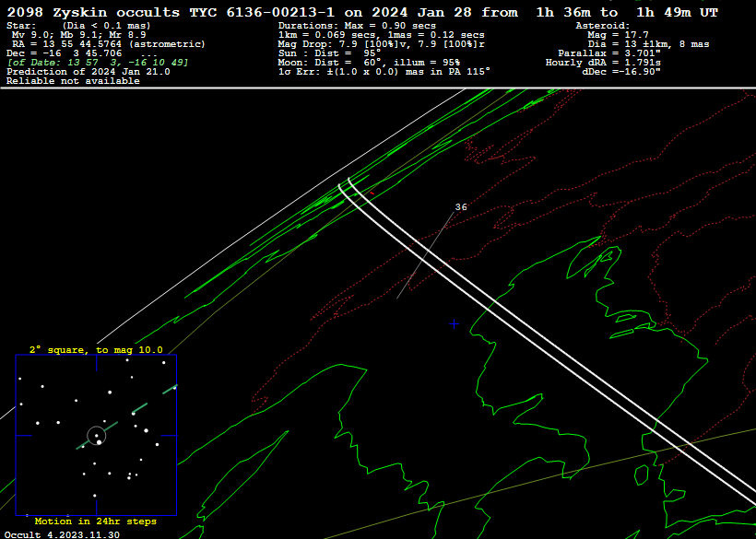Viewport: 756px width, 539px height.
Task: Click 'Moon: Dist = 60°, illum = 95%' line
Action: point(369,62)
